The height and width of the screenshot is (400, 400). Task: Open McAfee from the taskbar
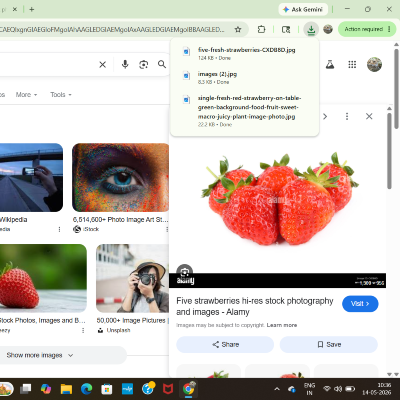(x=168, y=389)
